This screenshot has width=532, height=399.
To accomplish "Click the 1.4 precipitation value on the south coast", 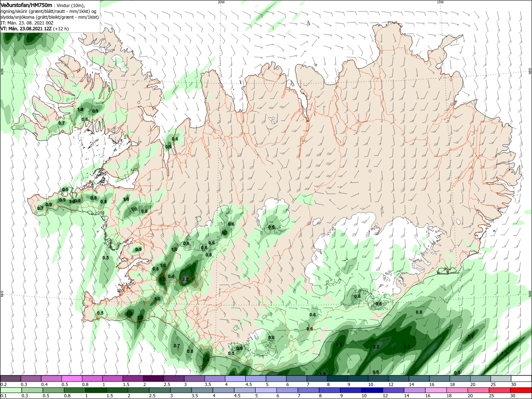I will (206, 360).
